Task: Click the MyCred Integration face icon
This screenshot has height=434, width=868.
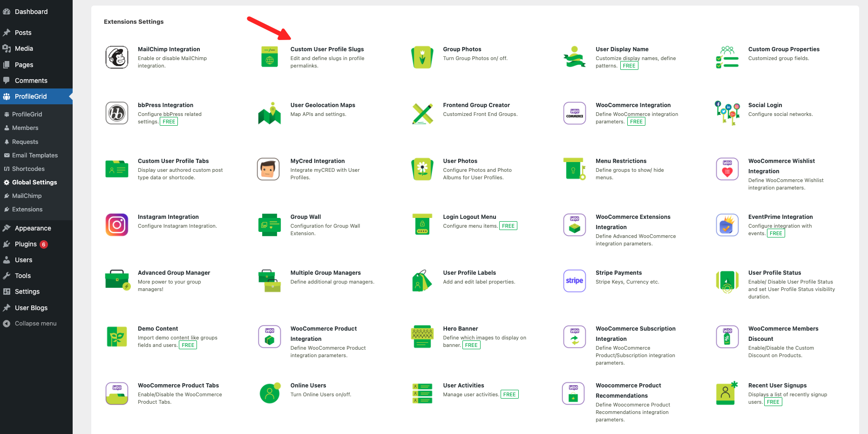Action: [x=268, y=169]
